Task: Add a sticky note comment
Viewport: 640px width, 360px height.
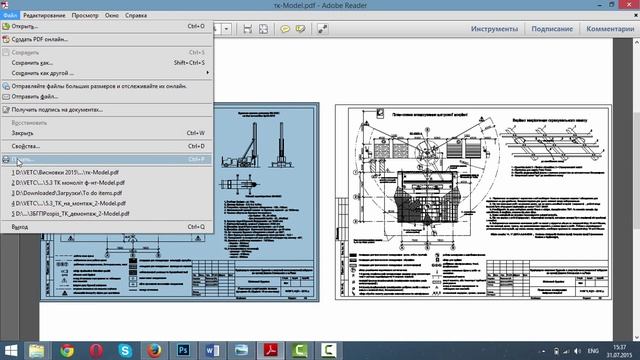Action: (x=285, y=29)
